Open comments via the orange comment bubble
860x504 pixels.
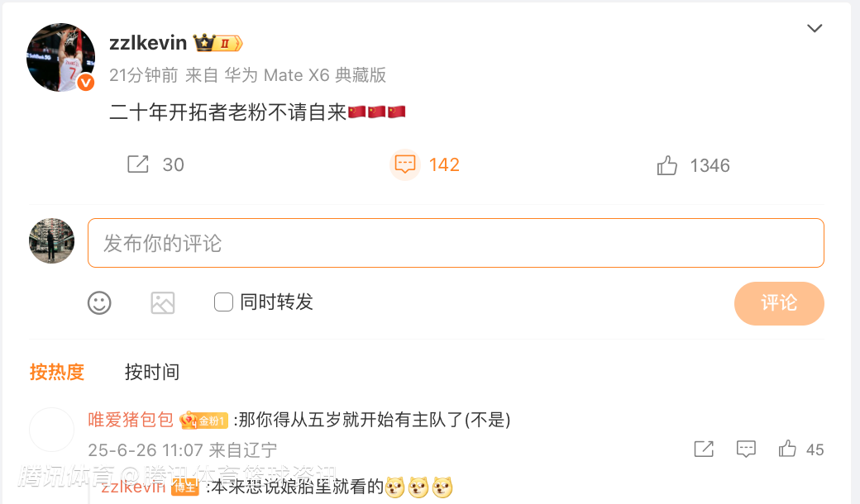[x=405, y=164]
